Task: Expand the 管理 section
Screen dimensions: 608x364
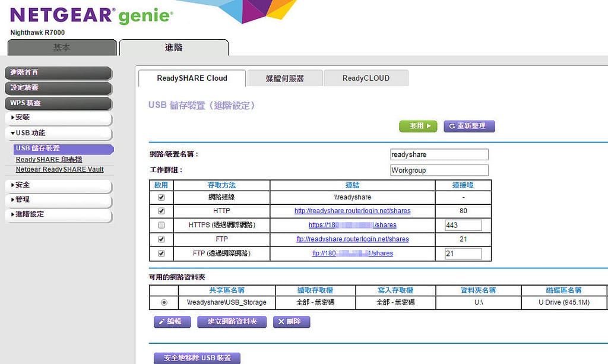Action: pyautogui.click(x=59, y=200)
